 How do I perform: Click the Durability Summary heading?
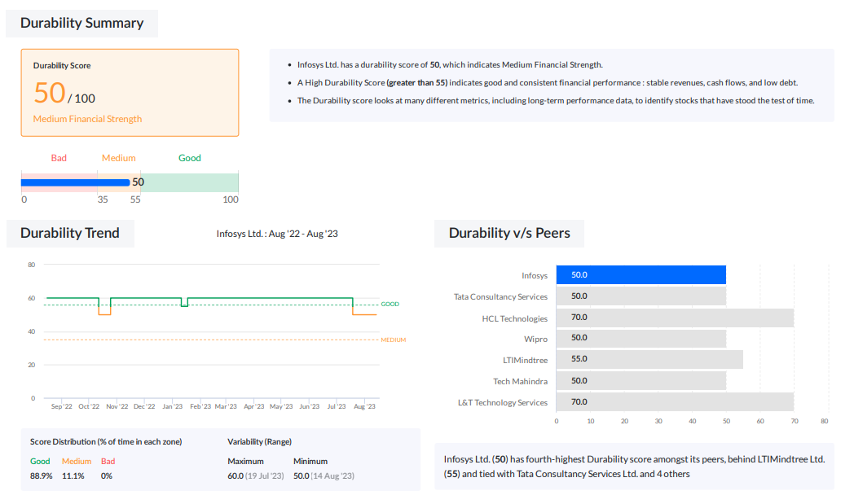coord(81,23)
